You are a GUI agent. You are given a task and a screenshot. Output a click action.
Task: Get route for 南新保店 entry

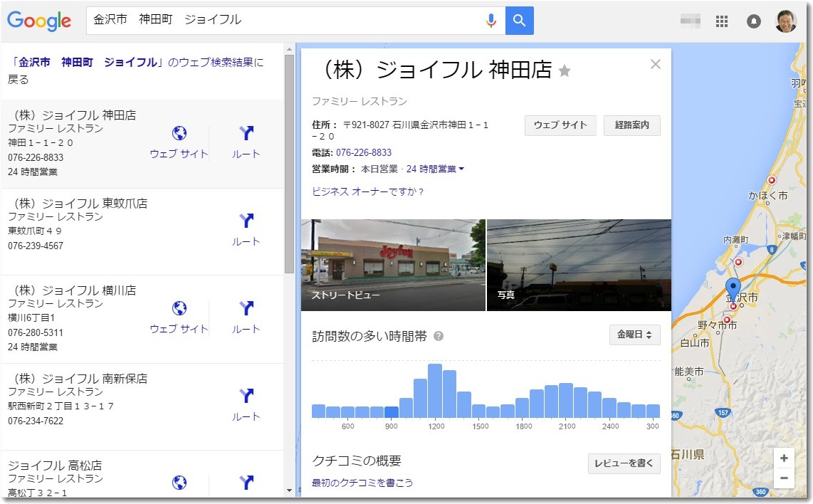coord(246,404)
